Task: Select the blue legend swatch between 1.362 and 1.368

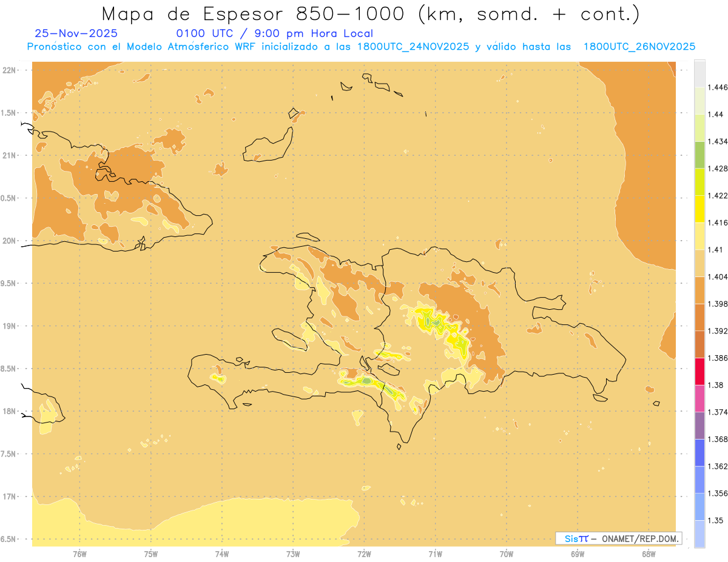Action: click(699, 453)
